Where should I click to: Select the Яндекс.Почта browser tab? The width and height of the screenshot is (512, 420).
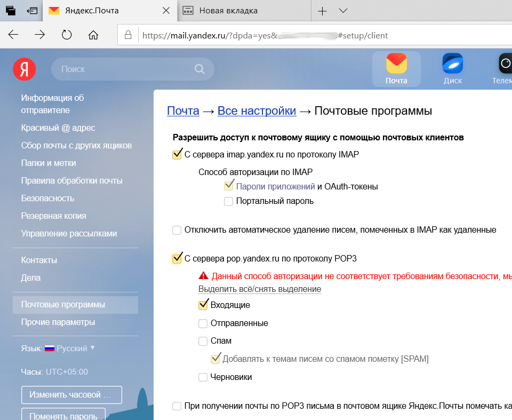[x=110, y=11]
